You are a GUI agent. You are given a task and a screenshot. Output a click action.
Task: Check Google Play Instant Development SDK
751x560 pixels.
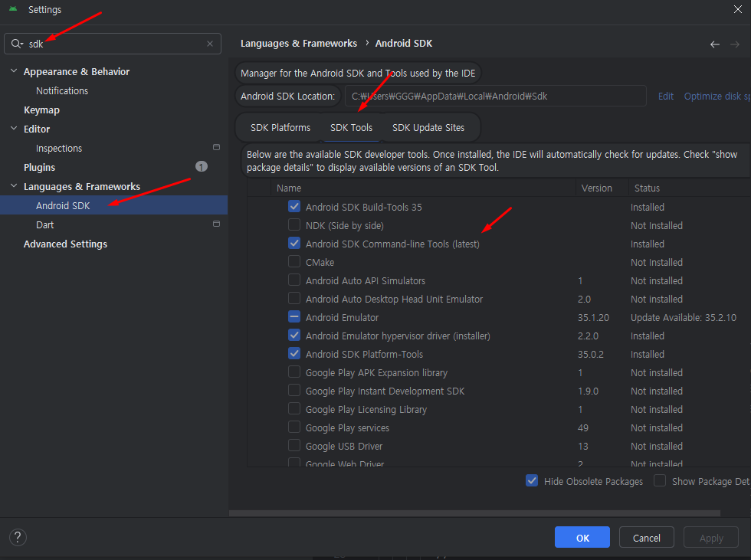pos(294,390)
